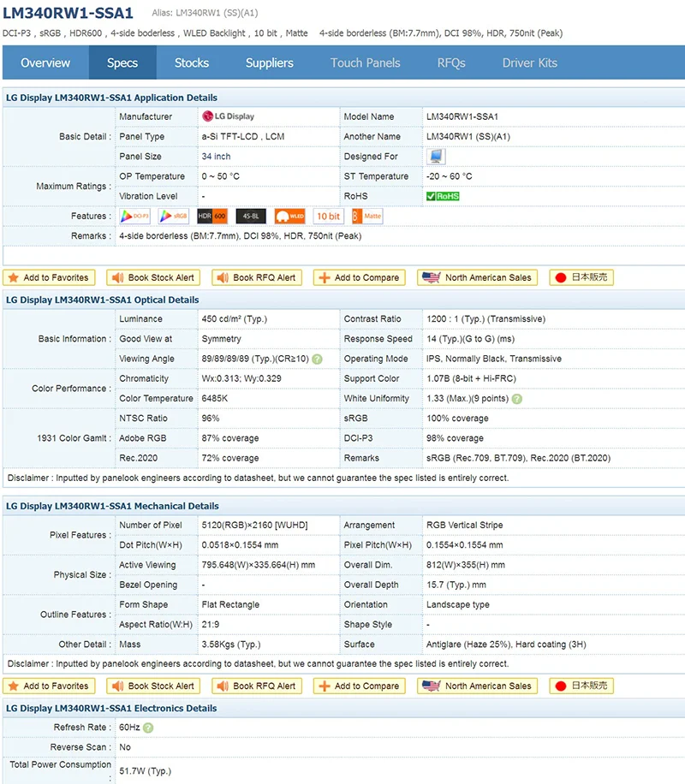Click the LG Display manufacturer logo

pos(228,116)
